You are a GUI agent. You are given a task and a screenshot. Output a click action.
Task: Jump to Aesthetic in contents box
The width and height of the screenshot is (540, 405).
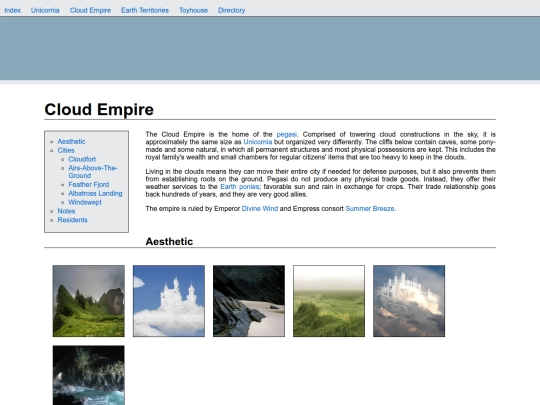pyautogui.click(x=71, y=142)
